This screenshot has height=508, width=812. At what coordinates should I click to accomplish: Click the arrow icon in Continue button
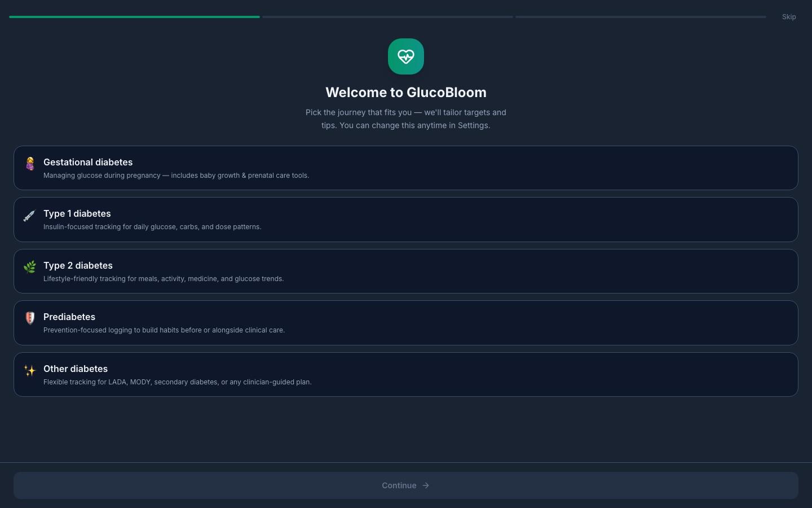[426, 485]
